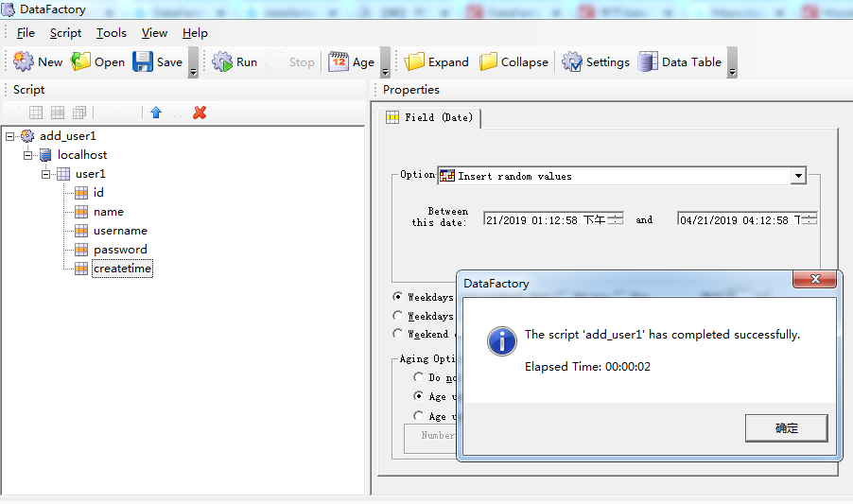Open the overflow arrow after Data Table
853x504 pixels.
click(x=732, y=62)
